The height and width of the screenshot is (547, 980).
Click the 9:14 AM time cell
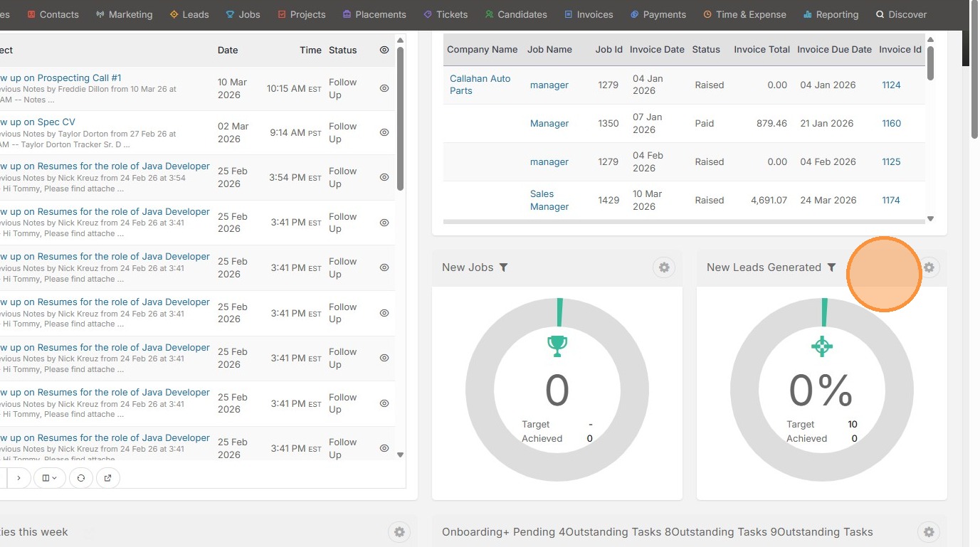coord(295,132)
